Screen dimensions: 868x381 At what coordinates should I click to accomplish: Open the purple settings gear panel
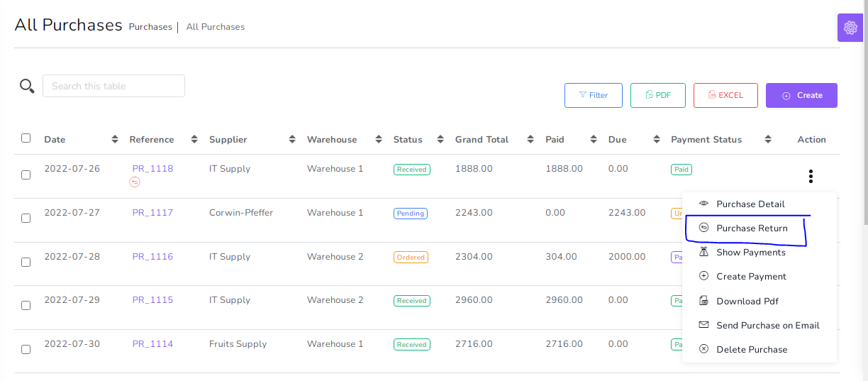[850, 28]
